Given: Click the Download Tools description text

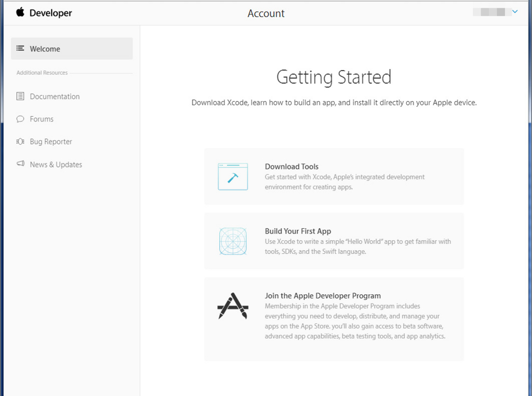Looking at the screenshot, I should [344, 182].
